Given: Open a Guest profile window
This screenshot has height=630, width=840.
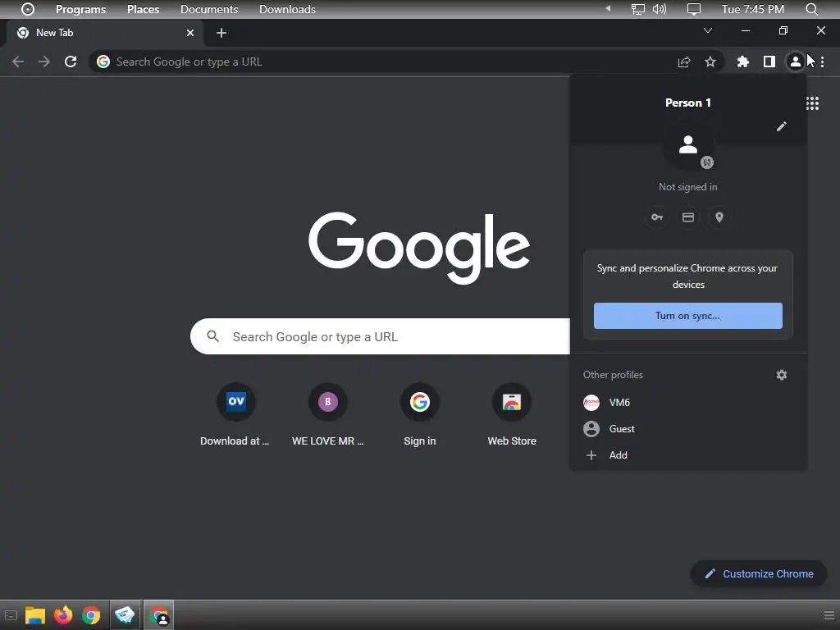Looking at the screenshot, I should 688,428.
